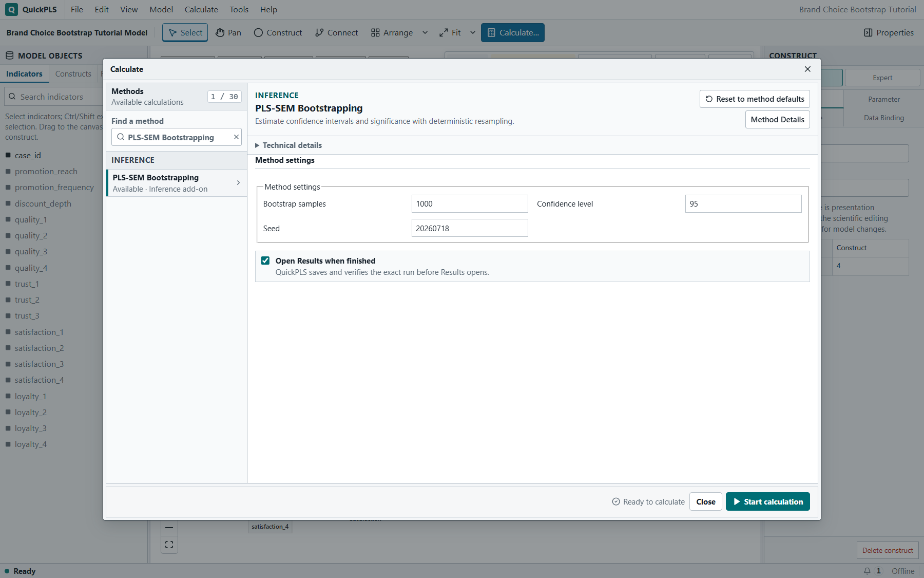
Task: Click the Calculate... toolbar button
Action: point(513,32)
